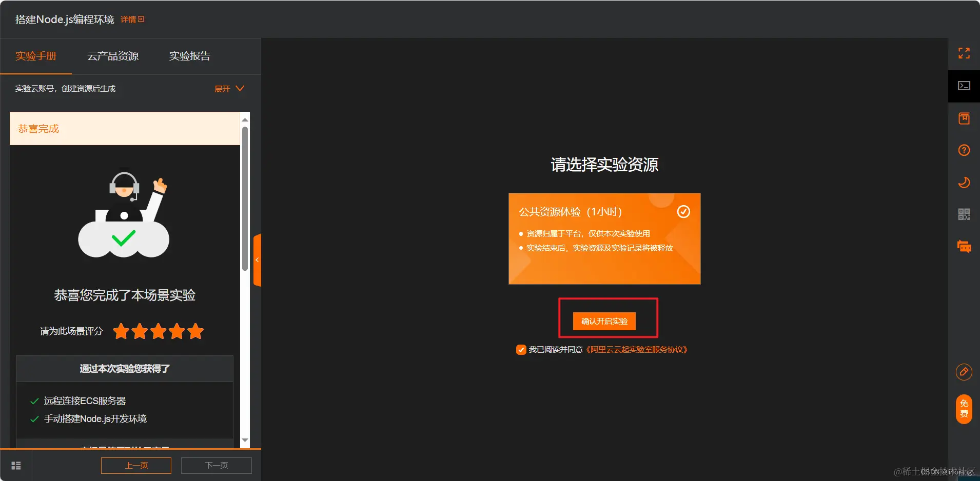Give a five-star rating for the experiment

pos(194,331)
